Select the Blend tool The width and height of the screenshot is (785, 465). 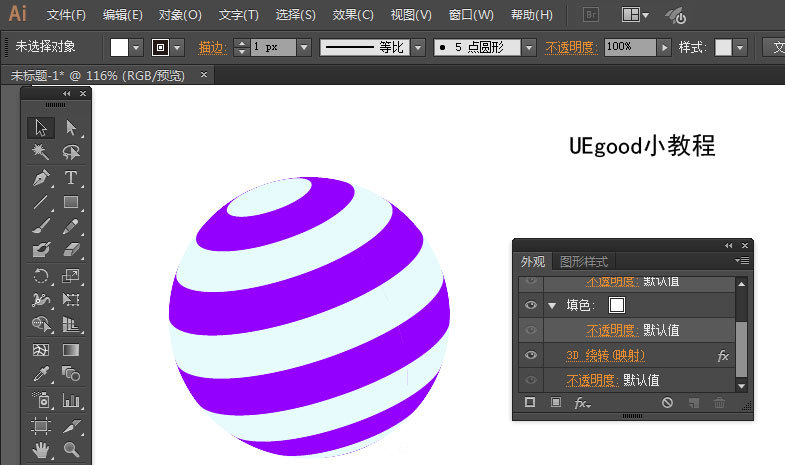pos(71,374)
